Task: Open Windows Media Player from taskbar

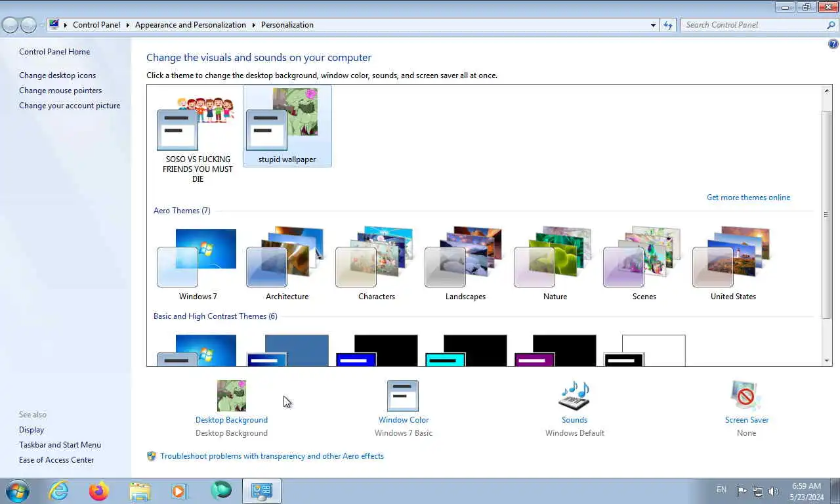Action: pyautogui.click(x=179, y=491)
